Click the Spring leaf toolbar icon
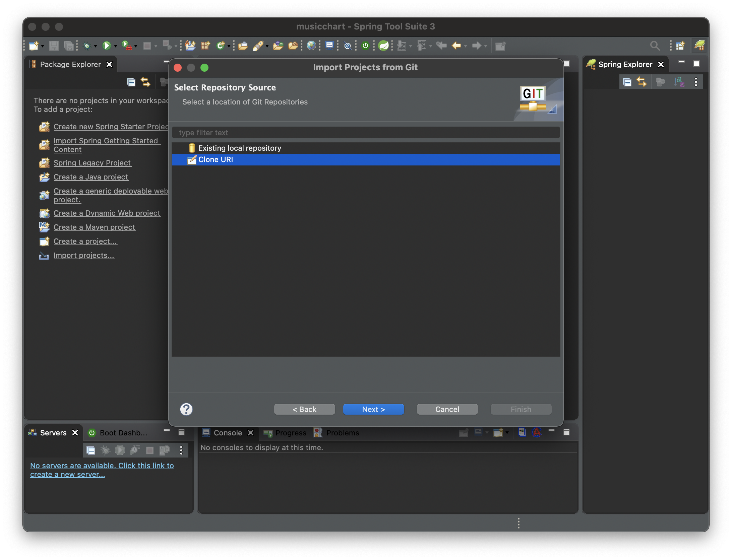 pos(383,46)
